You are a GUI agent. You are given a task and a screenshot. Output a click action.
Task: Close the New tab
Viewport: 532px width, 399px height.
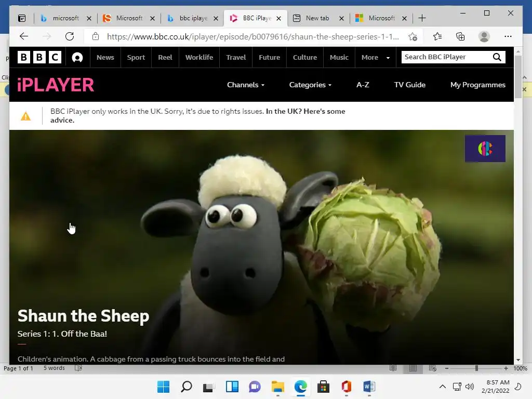(342, 18)
